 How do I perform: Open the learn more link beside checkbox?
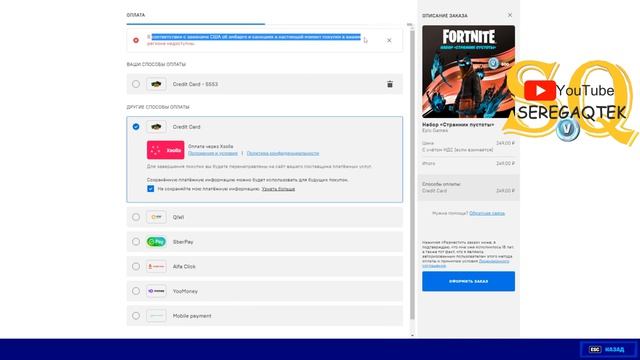(278, 189)
